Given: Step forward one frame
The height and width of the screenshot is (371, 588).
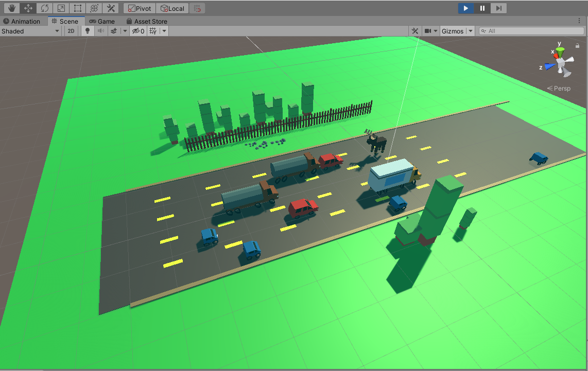Looking at the screenshot, I should pyautogui.click(x=499, y=8).
